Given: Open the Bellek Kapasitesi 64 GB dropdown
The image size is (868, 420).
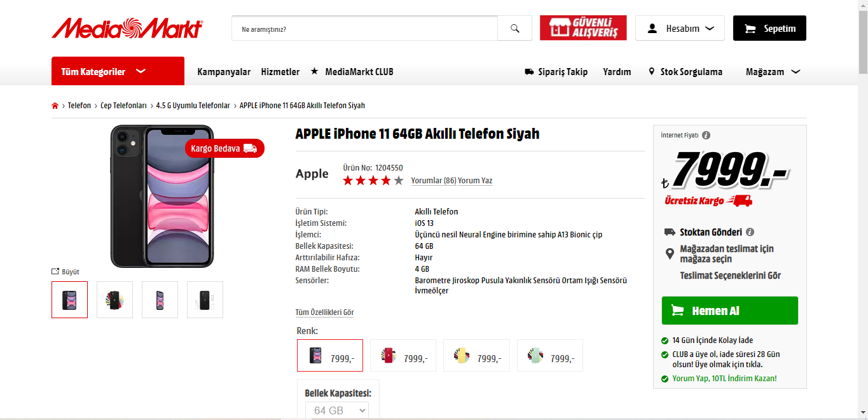Looking at the screenshot, I should (337, 410).
